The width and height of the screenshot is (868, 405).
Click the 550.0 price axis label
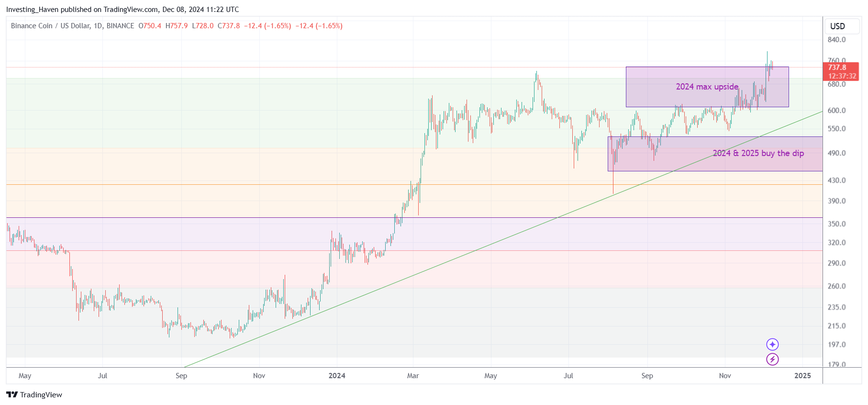(x=836, y=129)
